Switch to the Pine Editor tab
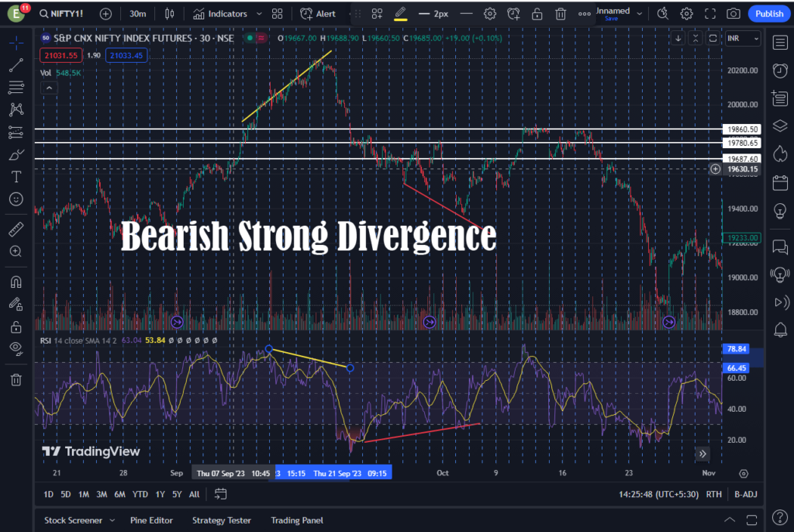794x532 pixels. click(x=151, y=520)
